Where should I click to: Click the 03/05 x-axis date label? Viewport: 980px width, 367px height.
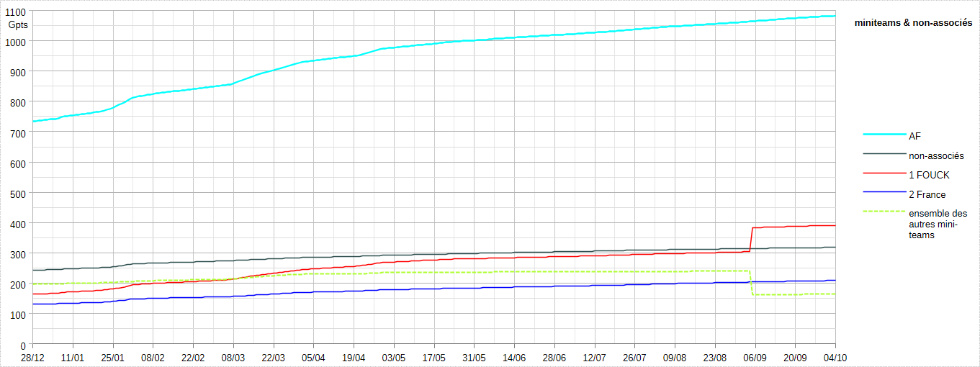394,357
